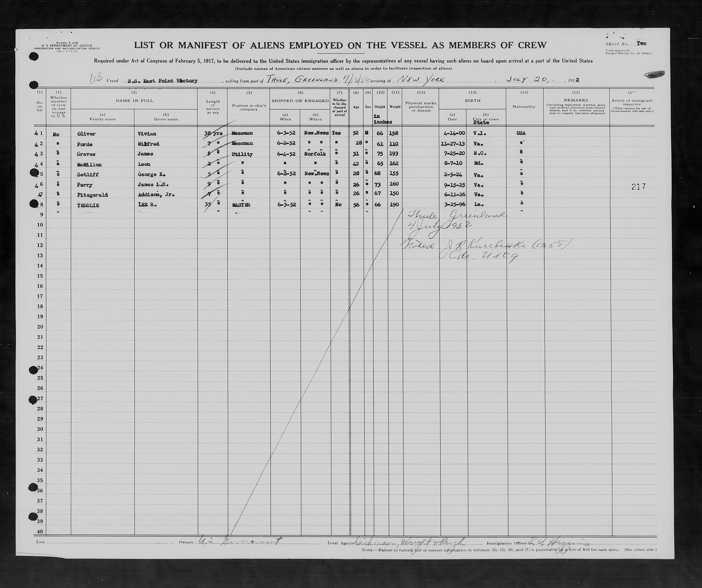702x588 pixels.
Task: Click the vessel name "S.S. East Point Victory"
Action: click(162, 81)
